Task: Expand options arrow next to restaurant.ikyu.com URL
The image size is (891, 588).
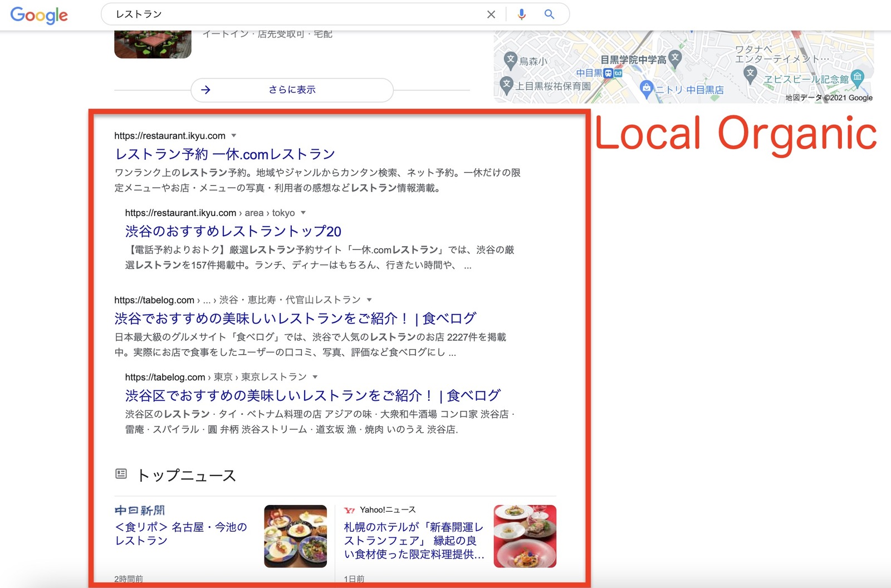Action: coord(234,135)
